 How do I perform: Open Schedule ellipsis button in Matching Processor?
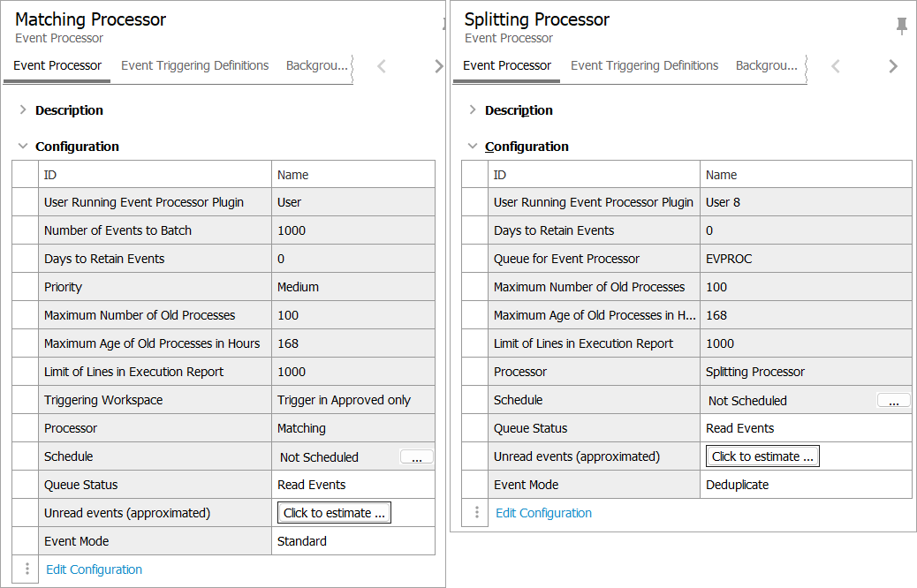point(416,456)
